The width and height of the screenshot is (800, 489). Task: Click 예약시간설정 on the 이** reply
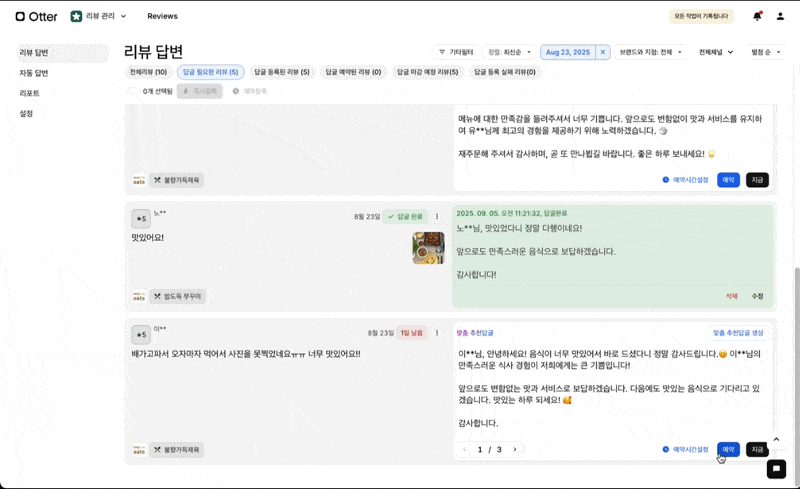[685, 449]
